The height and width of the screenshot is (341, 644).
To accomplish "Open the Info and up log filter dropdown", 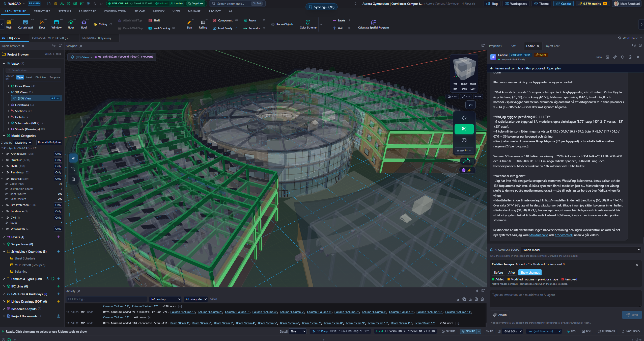I will click(165, 299).
